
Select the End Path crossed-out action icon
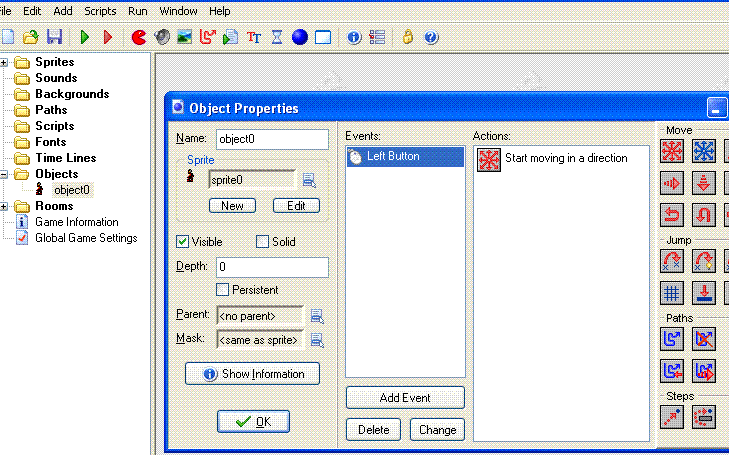tap(703, 339)
